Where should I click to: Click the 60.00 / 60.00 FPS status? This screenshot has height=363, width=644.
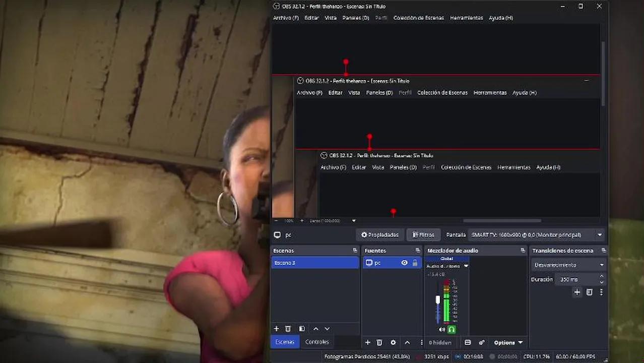tap(575, 357)
